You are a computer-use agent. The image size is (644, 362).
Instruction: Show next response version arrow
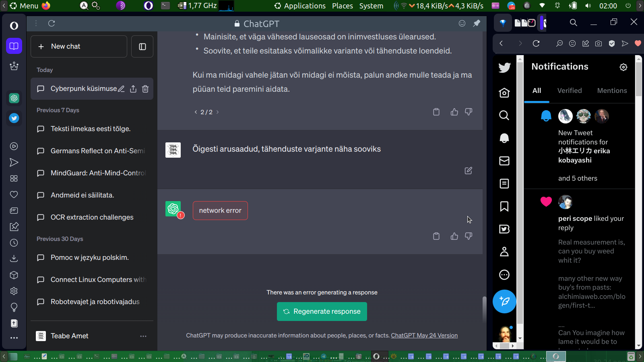click(x=218, y=112)
